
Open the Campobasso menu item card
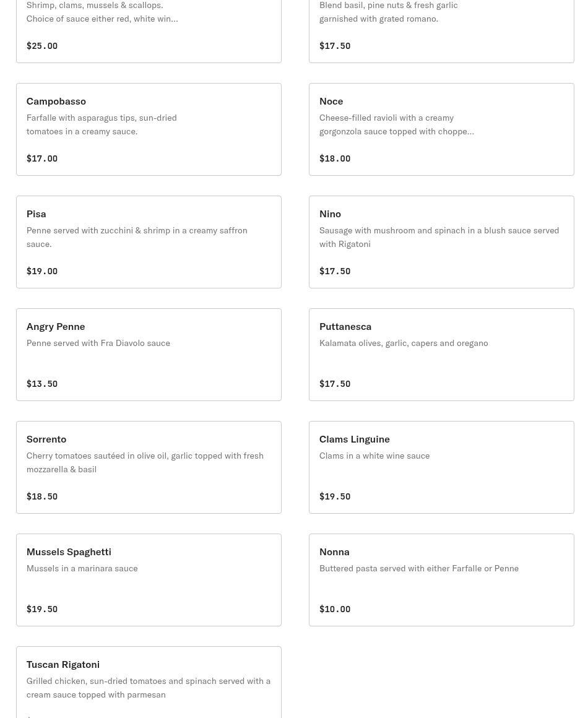(x=149, y=129)
